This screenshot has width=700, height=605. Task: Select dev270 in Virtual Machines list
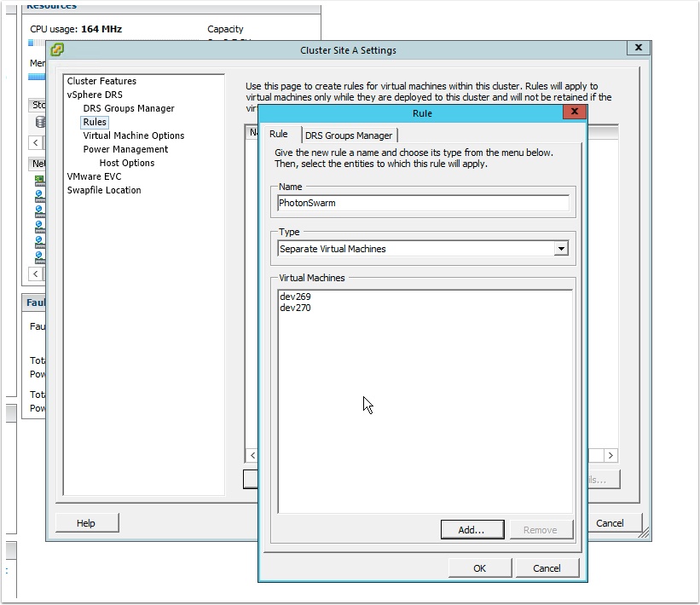pos(295,308)
